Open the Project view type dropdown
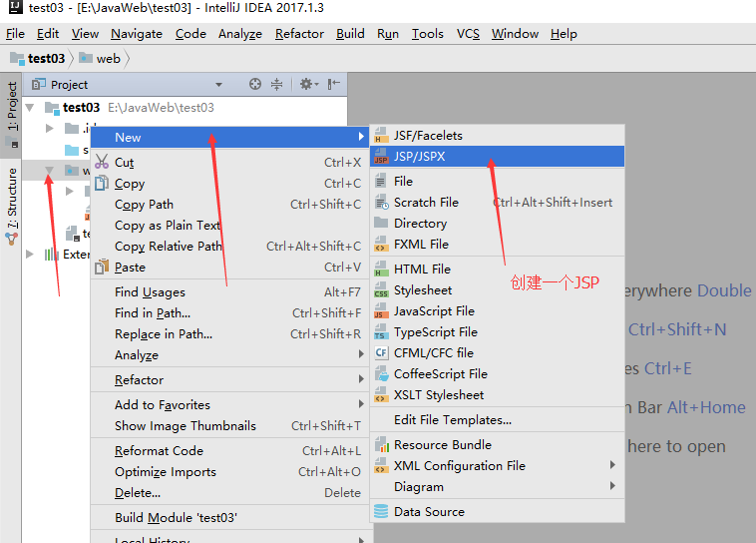This screenshot has height=543, width=756. pyautogui.click(x=218, y=85)
